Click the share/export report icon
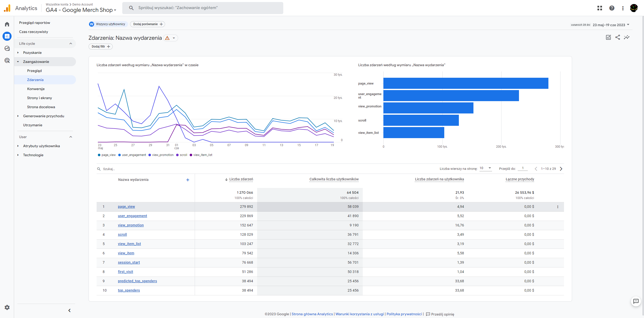 click(617, 37)
